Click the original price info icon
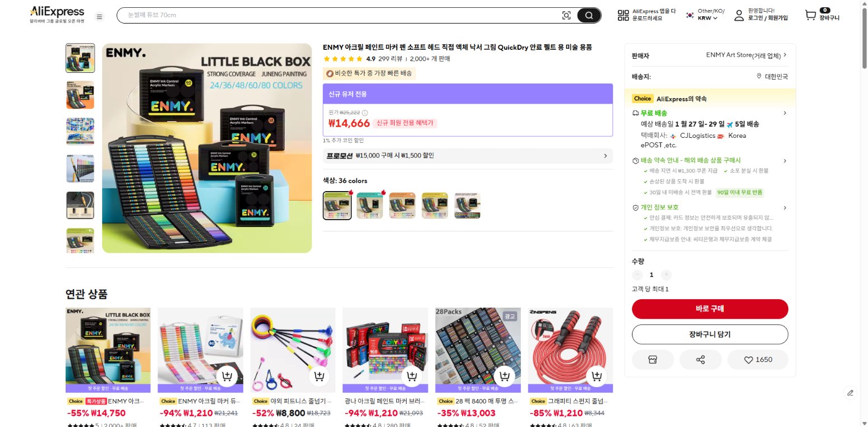 [365, 113]
